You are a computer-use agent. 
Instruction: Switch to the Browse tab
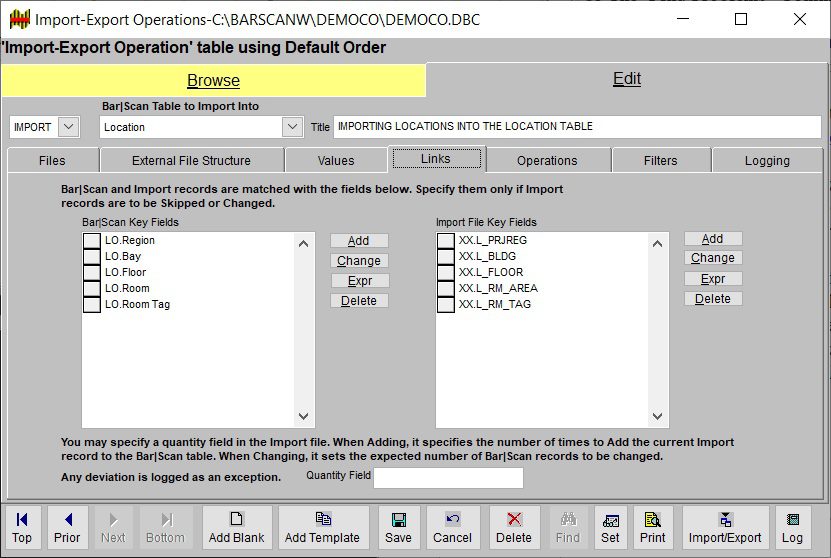point(214,80)
